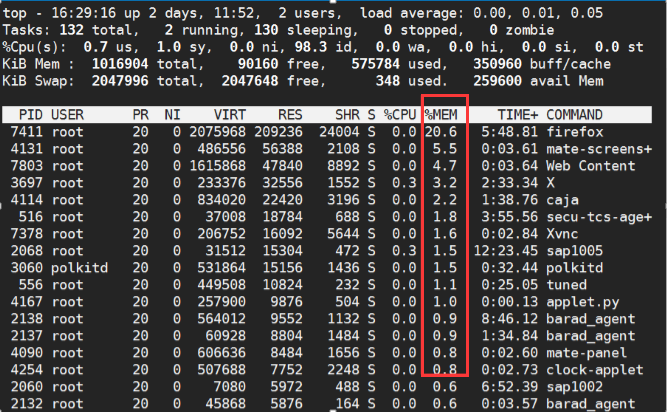Select the tuned command name
This screenshot has height=412, width=667.
click(x=567, y=285)
